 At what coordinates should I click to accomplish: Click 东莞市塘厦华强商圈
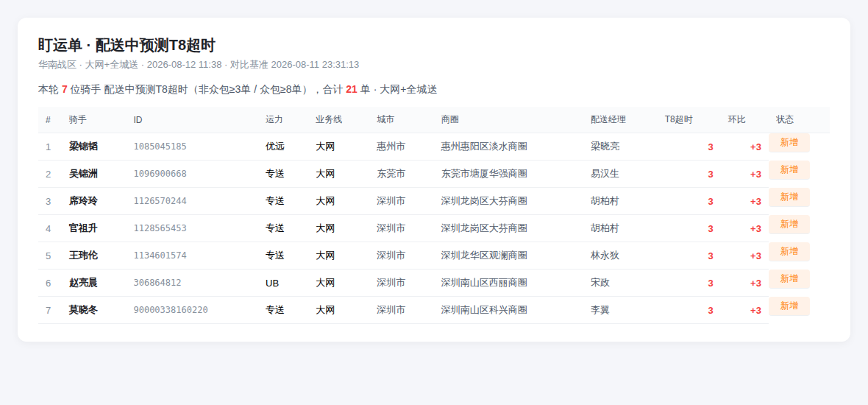(484, 173)
